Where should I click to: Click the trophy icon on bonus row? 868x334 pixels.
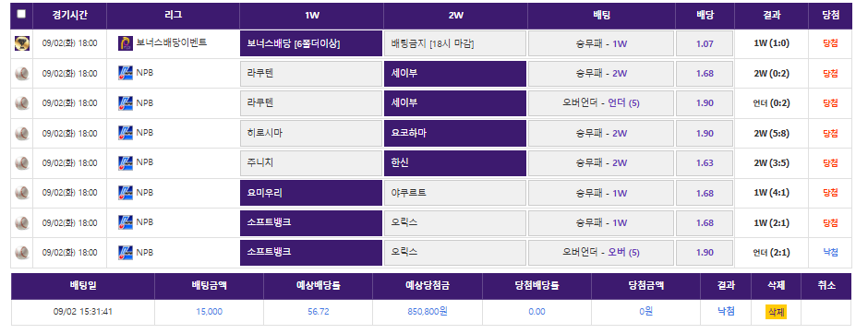[21, 43]
